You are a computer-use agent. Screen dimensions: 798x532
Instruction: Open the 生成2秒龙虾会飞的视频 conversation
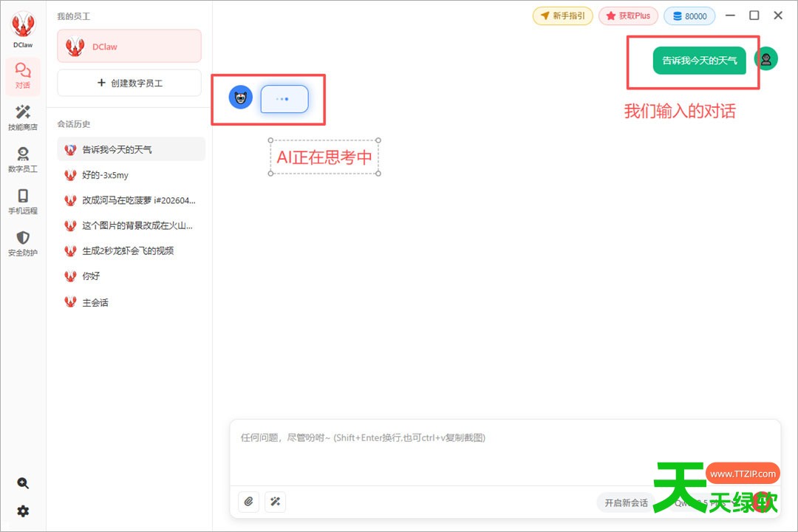click(132, 250)
